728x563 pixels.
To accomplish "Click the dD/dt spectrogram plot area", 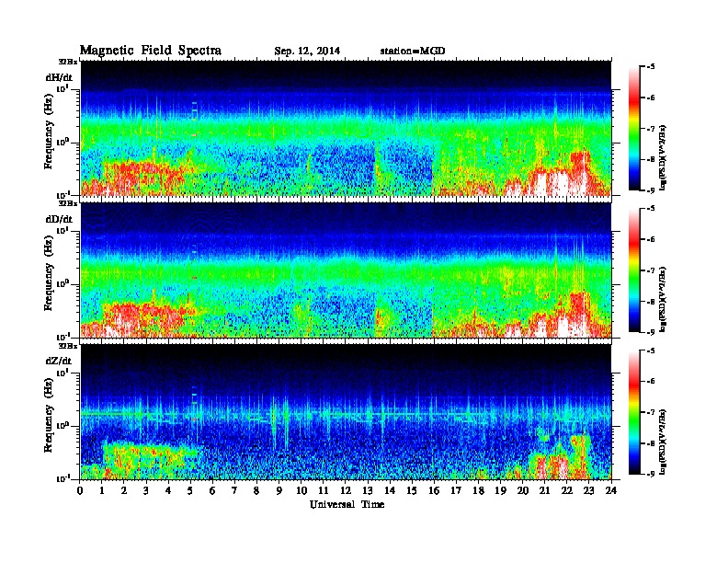I will pyautogui.click(x=346, y=270).
